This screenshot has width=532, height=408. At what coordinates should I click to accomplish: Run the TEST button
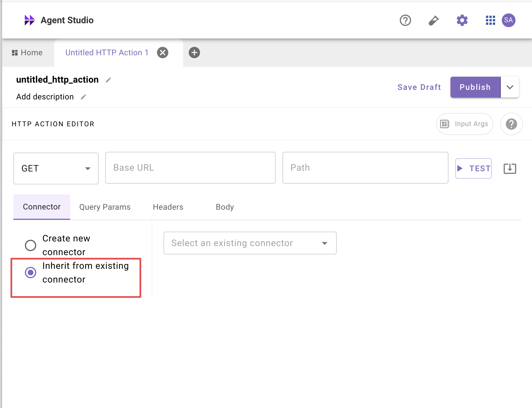pyautogui.click(x=473, y=168)
